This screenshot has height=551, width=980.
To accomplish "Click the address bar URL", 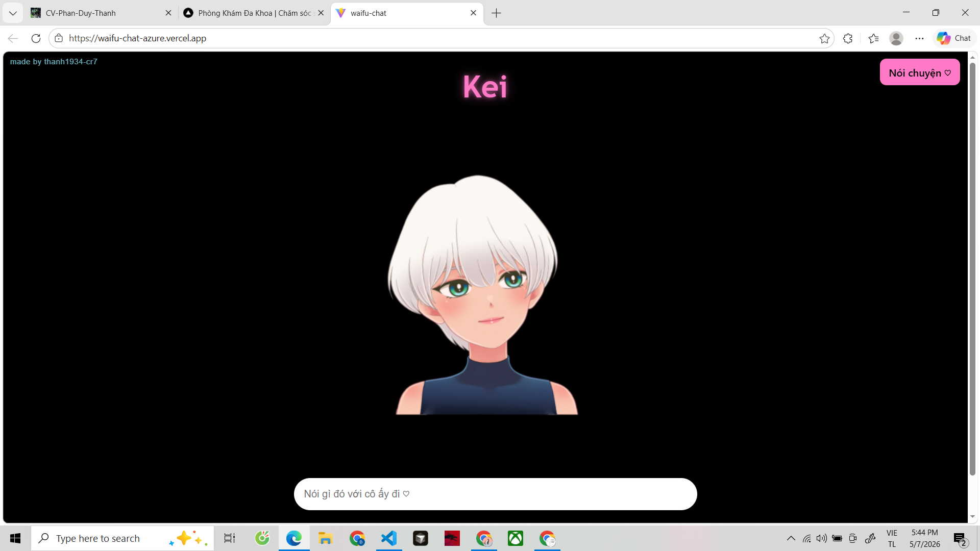I will (138, 38).
